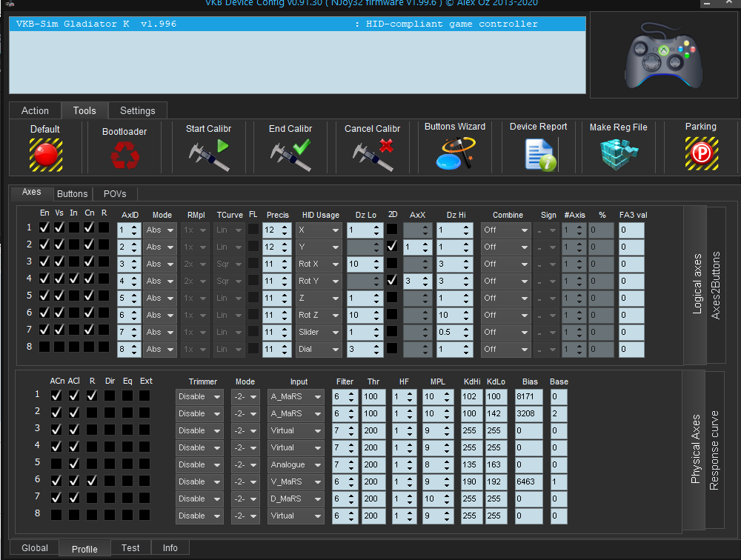Start calibration with the Start Calibr icon
Image resolution: width=741 pixels, height=560 pixels.
point(209,155)
